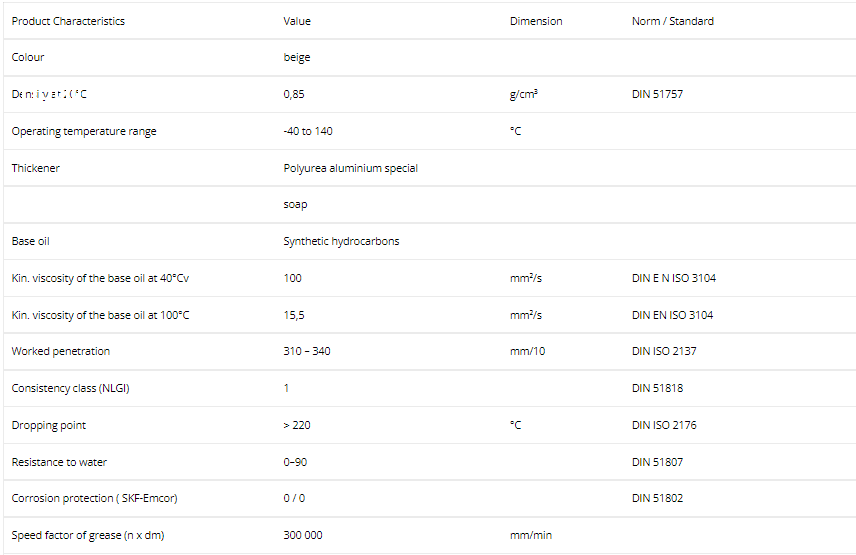The height and width of the screenshot is (555, 856).
Task: Click 'Polyurea aluminium special' thickener value
Action: pos(350,168)
